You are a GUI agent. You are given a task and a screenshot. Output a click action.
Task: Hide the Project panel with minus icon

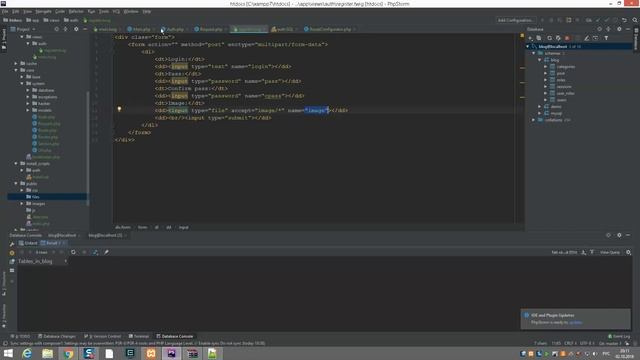[85, 29]
